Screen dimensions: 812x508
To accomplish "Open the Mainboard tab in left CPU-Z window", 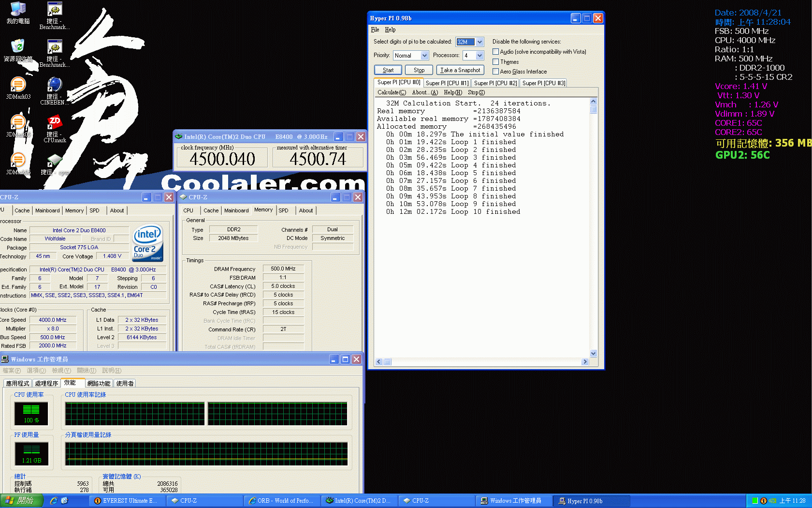I will point(47,210).
